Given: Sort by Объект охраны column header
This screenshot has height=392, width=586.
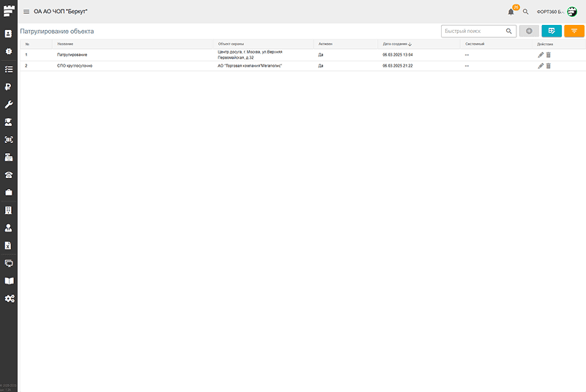Looking at the screenshot, I should 231,44.
